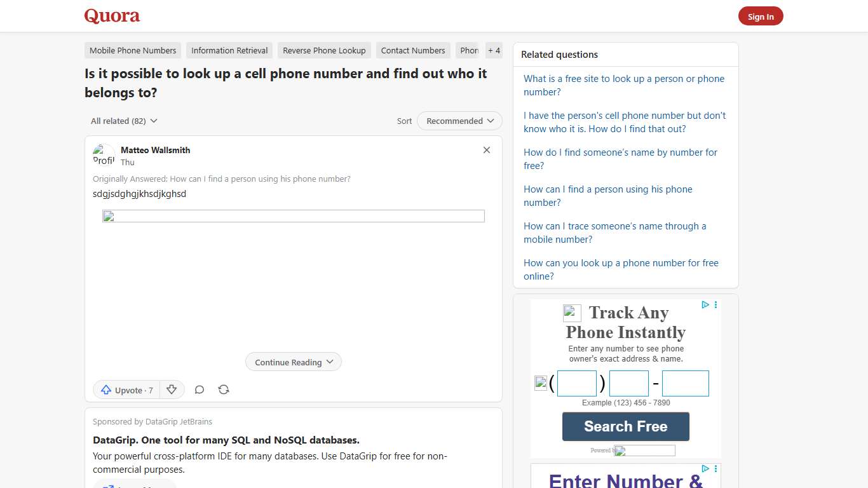Click AdChoices icon on the bottom ad
The image size is (868, 488).
[705, 468]
